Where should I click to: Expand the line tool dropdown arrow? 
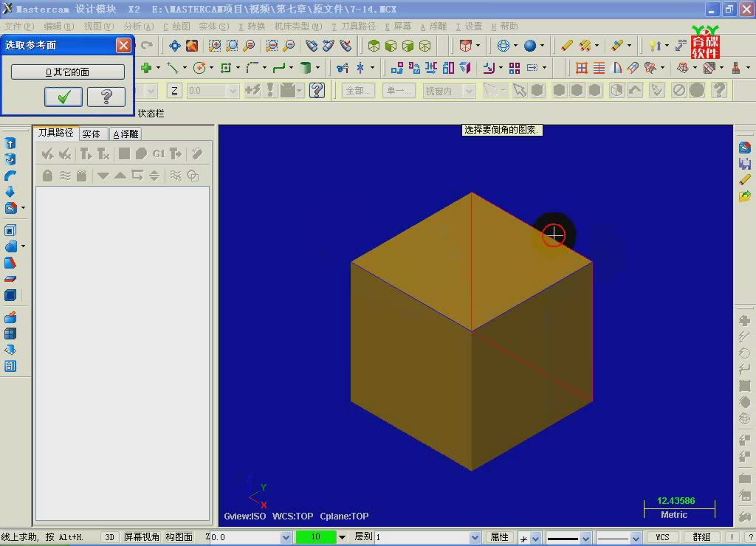pos(185,68)
